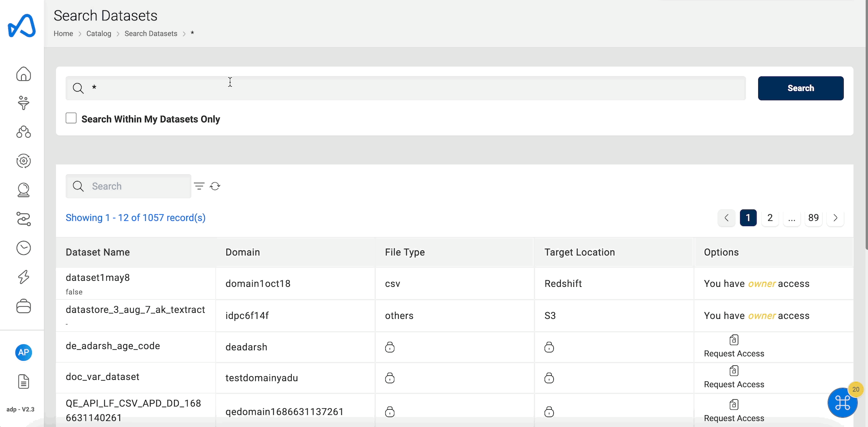The height and width of the screenshot is (427, 868).
Task: Toggle Search Within My Datasets Only checkbox
Action: click(x=71, y=118)
